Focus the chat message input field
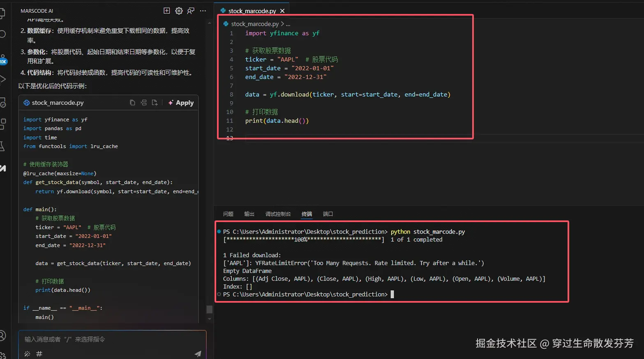The height and width of the screenshot is (359, 644). click(112, 339)
